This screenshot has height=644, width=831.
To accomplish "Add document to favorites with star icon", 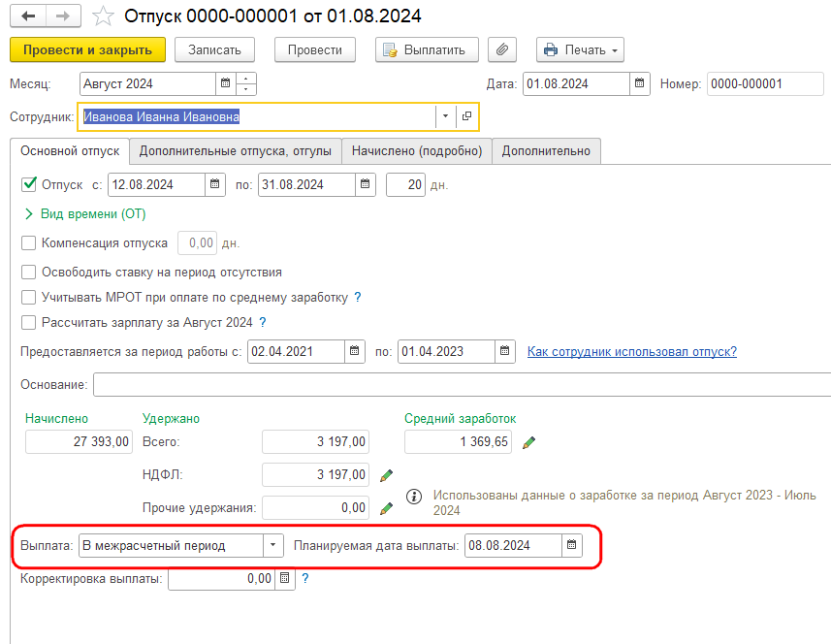I will (103, 16).
